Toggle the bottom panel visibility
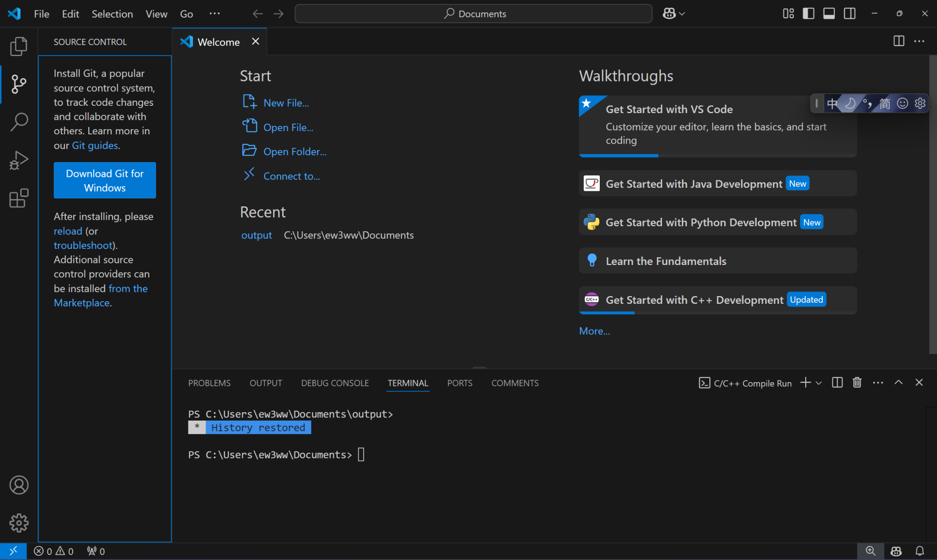 pyautogui.click(x=829, y=13)
